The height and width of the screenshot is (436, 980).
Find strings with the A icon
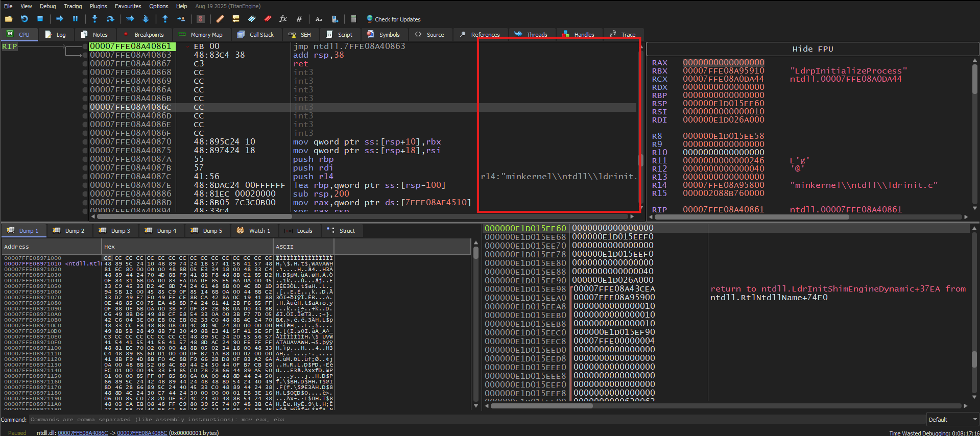coord(319,19)
